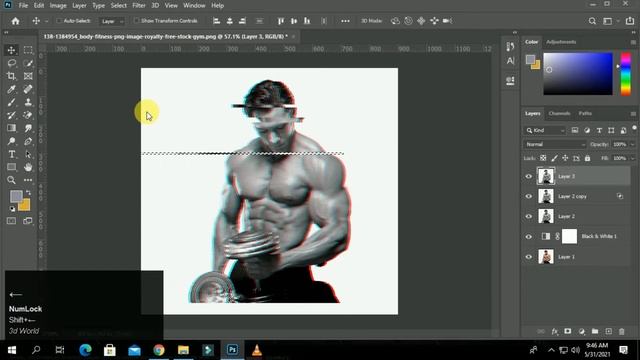This screenshot has height=360, width=640.
Task: Click Add layer style fx icon
Action: (x=555, y=331)
